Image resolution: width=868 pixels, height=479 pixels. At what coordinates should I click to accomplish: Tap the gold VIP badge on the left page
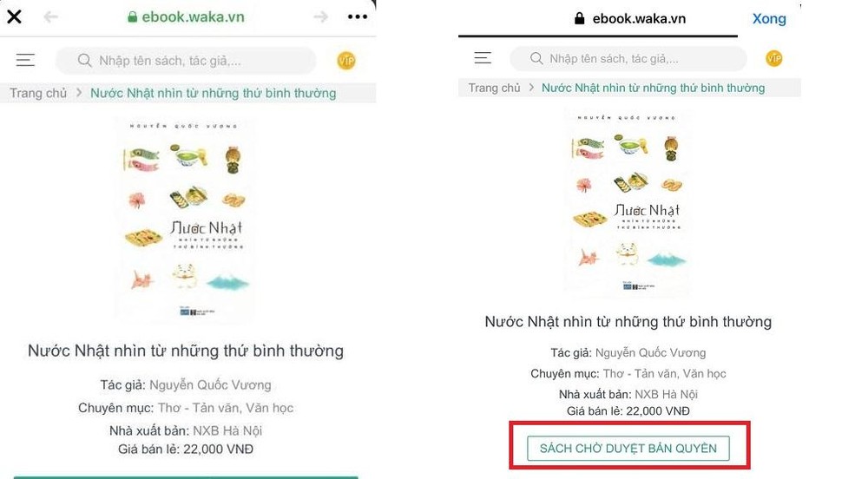click(x=346, y=60)
